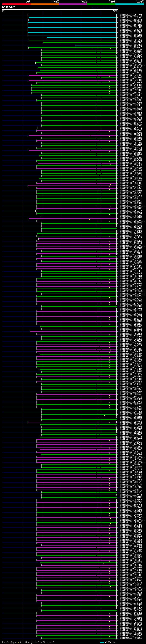Select the UniRef100_C7UWF6 label
The height and width of the screenshot is (644, 146).
[x=131, y=95]
